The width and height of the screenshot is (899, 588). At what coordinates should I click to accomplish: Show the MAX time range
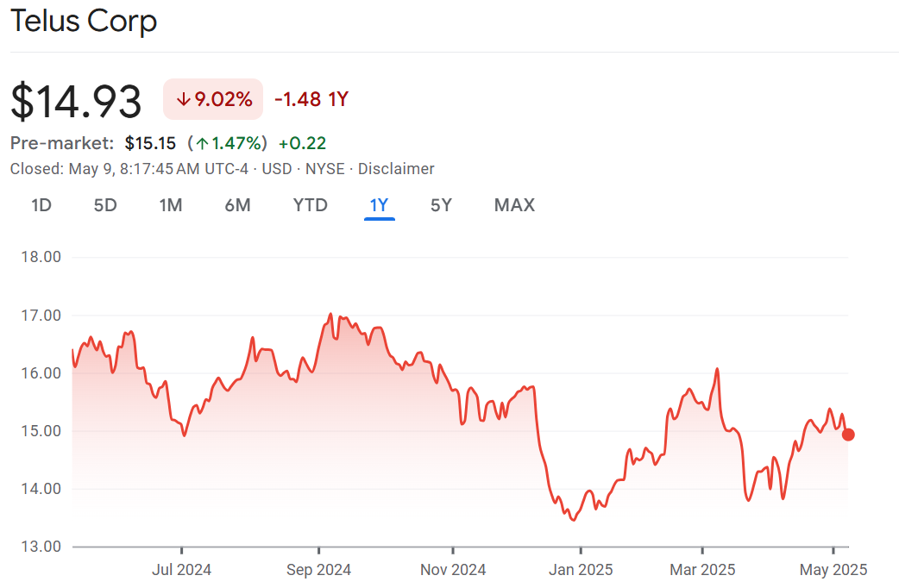click(x=514, y=205)
